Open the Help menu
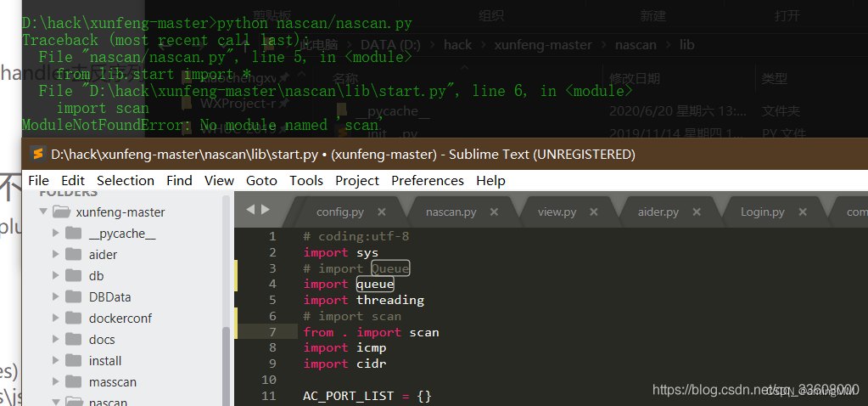The height and width of the screenshot is (406, 868). 490,181
